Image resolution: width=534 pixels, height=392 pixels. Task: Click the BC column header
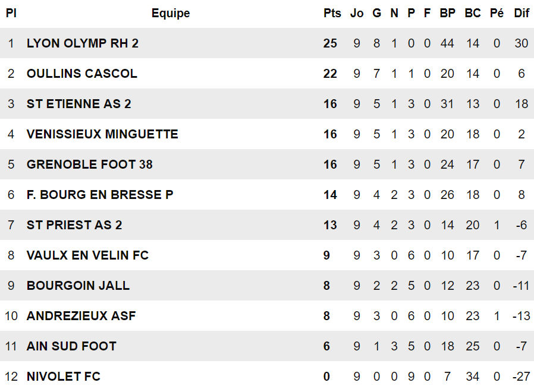[473, 13]
